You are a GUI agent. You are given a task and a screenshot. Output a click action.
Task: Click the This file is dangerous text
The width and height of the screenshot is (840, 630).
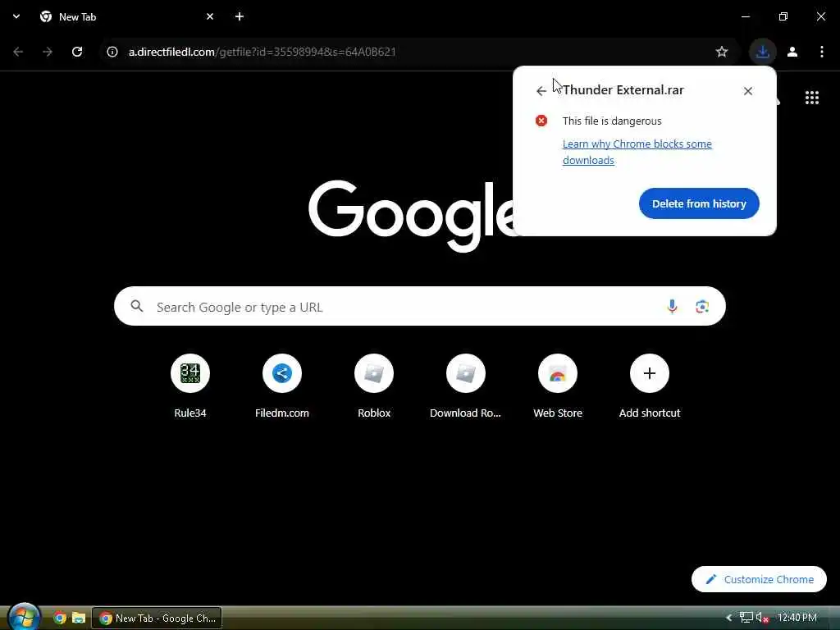point(612,121)
